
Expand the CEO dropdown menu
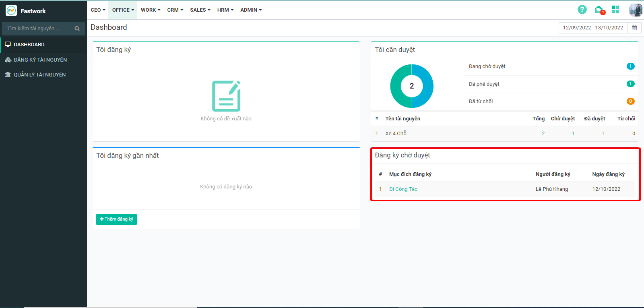(98, 10)
